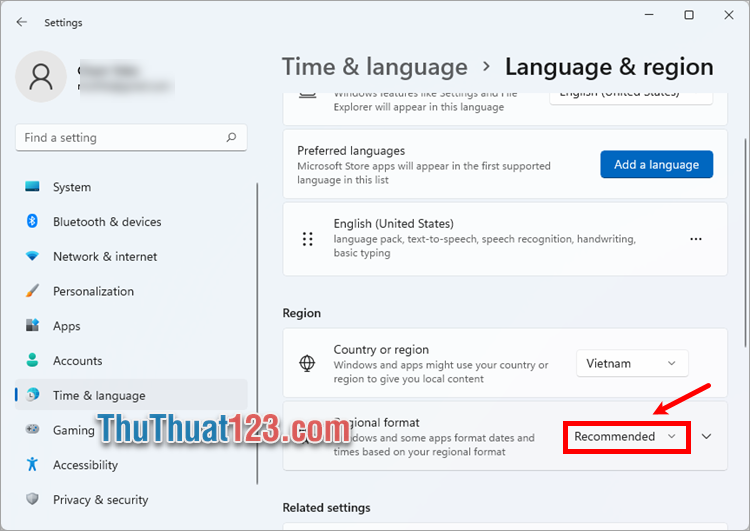Screen dimensions: 750x531
Task: Click the globe icon beside Country or region
Action: 307,364
